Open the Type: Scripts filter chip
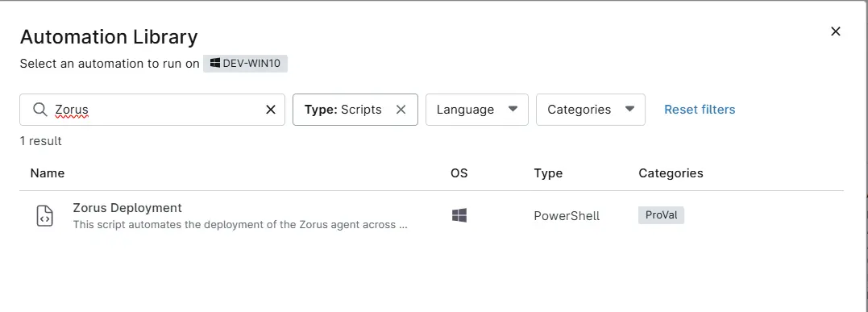Image resolution: width=868 pixels, height=312 pixels. click(343, 110)
